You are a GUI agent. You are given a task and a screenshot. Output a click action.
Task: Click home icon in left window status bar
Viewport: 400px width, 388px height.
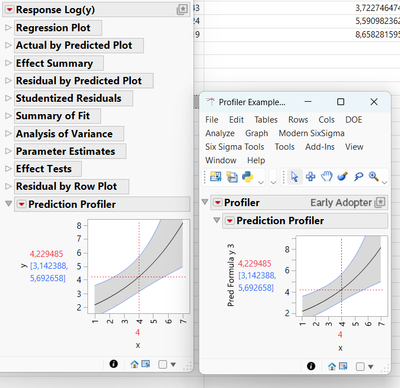[x=134, y=364]
